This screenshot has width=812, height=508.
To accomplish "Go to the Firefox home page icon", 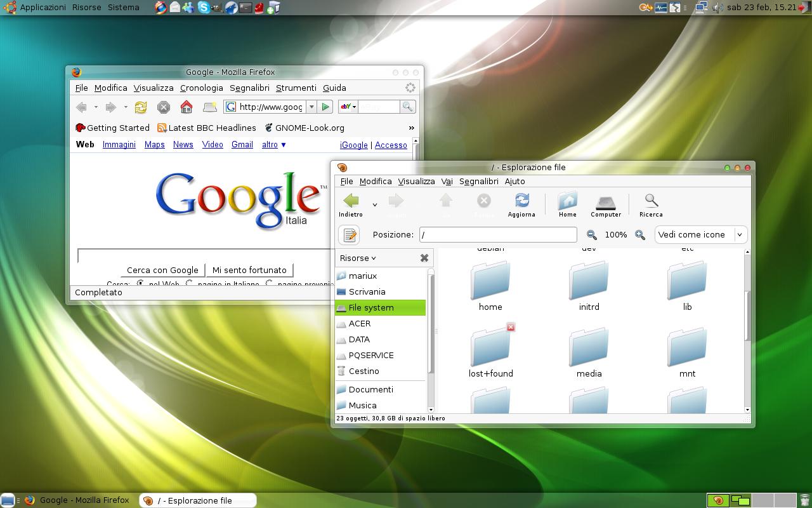I will click(x=187, y=107).
